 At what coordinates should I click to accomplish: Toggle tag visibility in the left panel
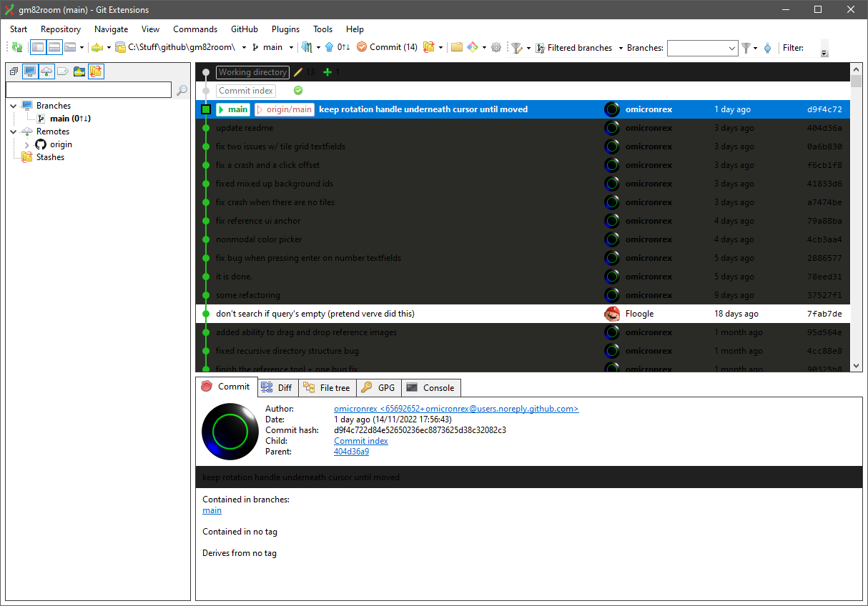[63, 71]
